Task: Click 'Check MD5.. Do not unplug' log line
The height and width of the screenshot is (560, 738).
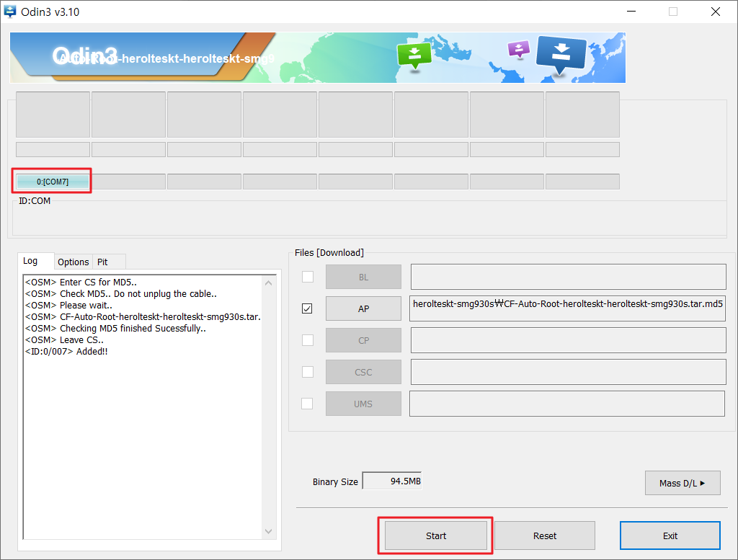Action: [120, 293]
